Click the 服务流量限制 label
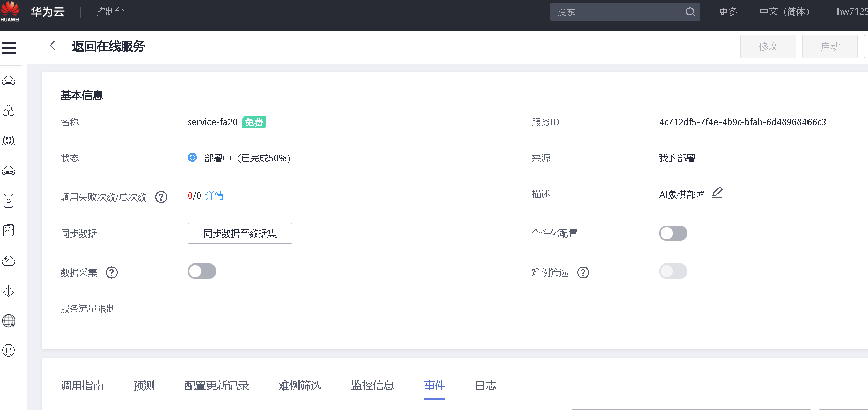This screenshot has width=868, height=410. pos(88,309)
